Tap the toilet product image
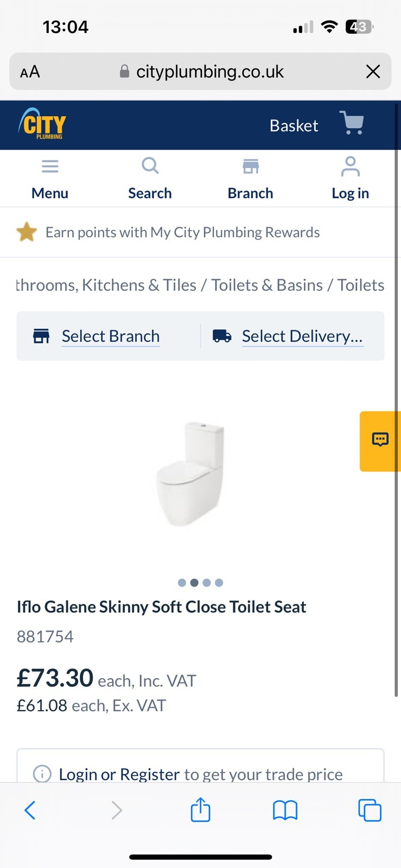 [x=191, y=473]
